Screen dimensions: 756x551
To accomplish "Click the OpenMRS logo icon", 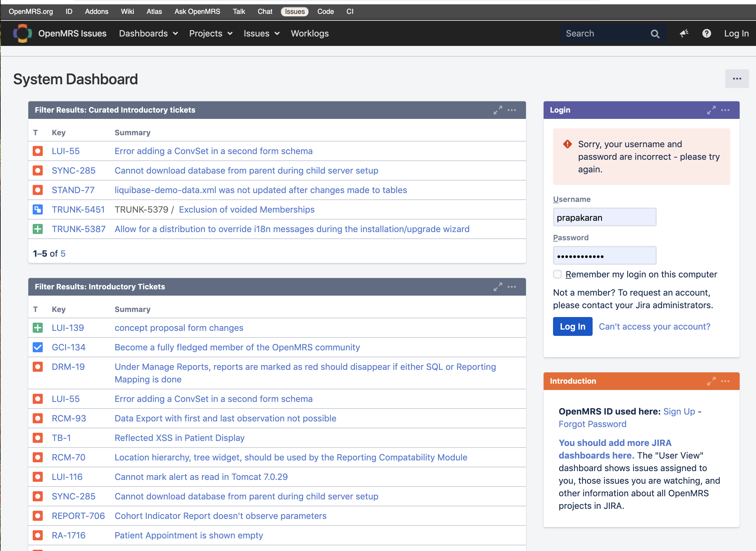I will [22, 33].
